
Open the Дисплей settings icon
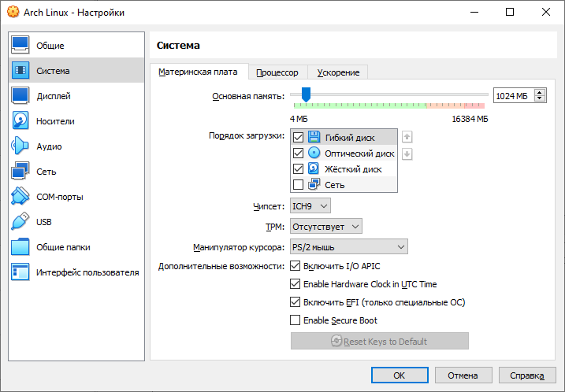coord(20,96)
